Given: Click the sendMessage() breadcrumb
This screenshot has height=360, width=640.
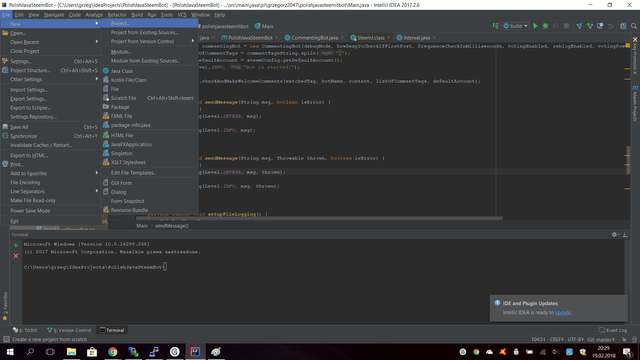Looking at the screenshot, I should (172, 226).
